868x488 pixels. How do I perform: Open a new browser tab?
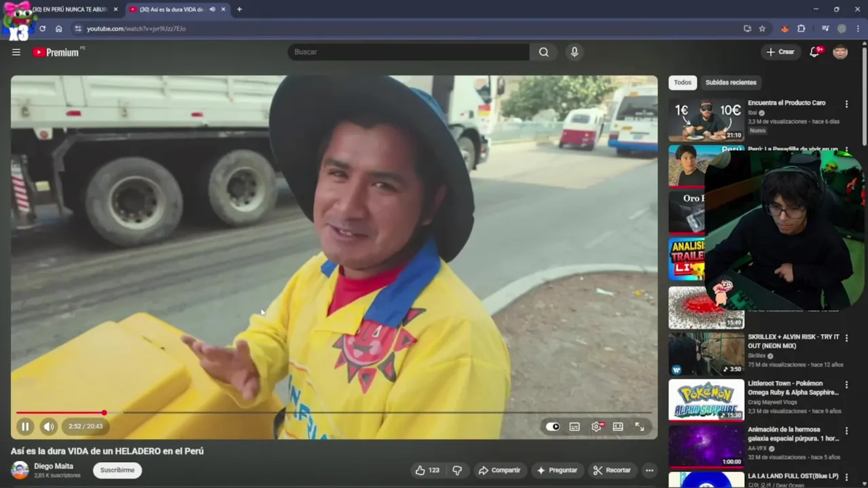[239, 9]
